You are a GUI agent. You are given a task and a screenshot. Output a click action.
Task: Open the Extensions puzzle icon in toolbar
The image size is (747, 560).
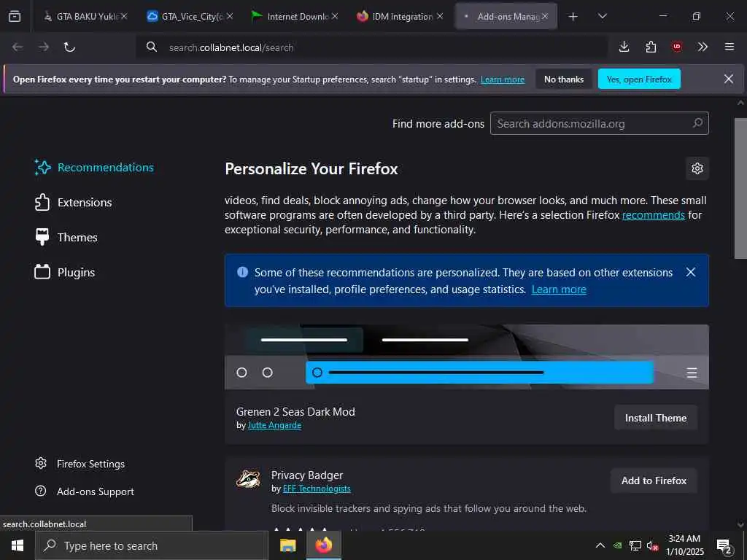[x=651, y=47]
